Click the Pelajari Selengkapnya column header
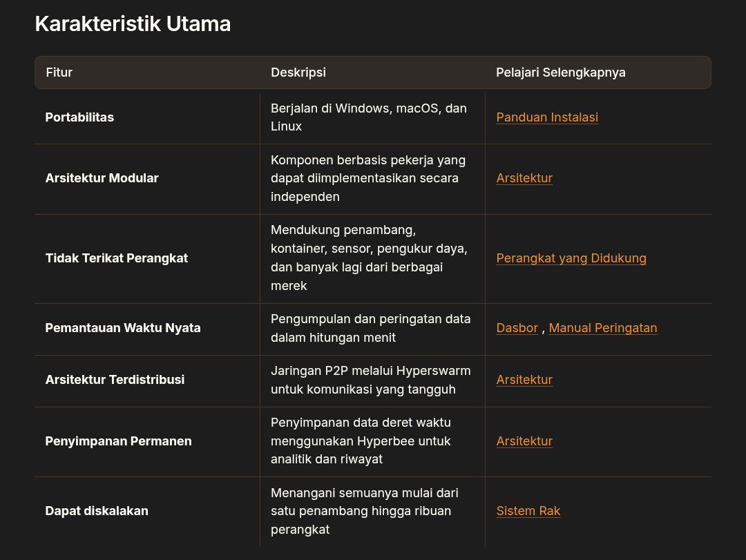This screenshot has height=560, width=746. click(561, 73)
